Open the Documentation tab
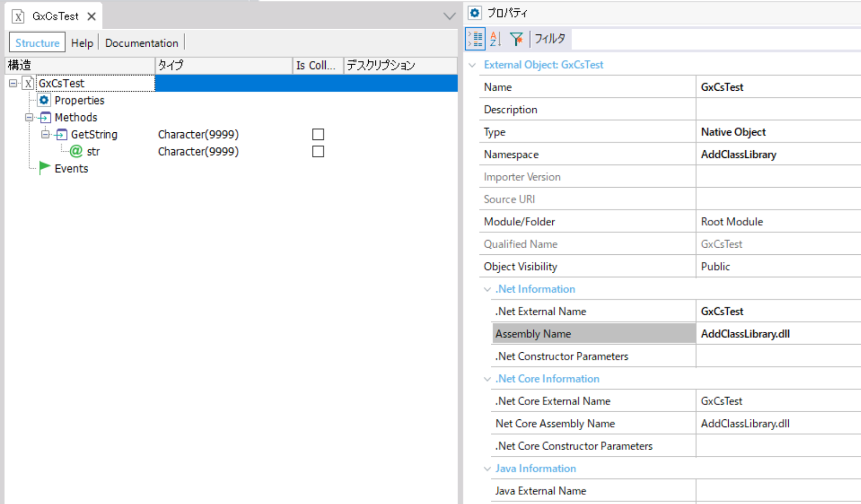Image resolution: width=861 pixels, height=504 pixels. click(x=142, y=43)
